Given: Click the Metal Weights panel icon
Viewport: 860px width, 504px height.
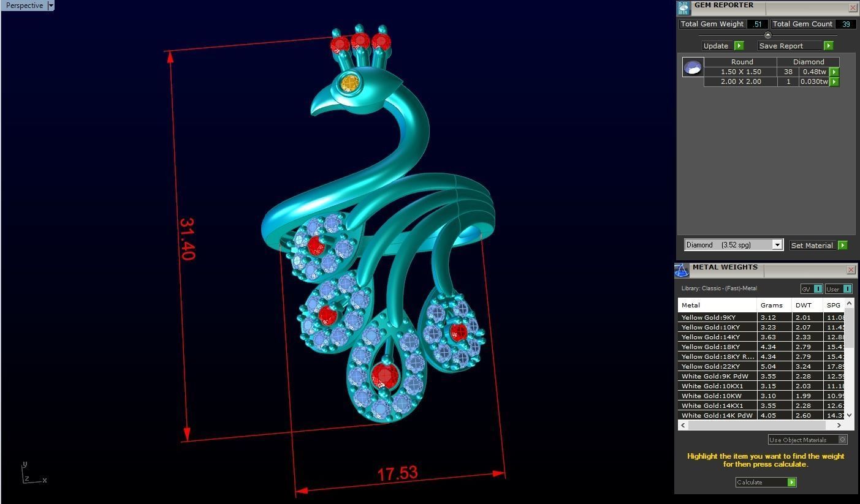Looking at the screenshot, I should click(682, 270).
